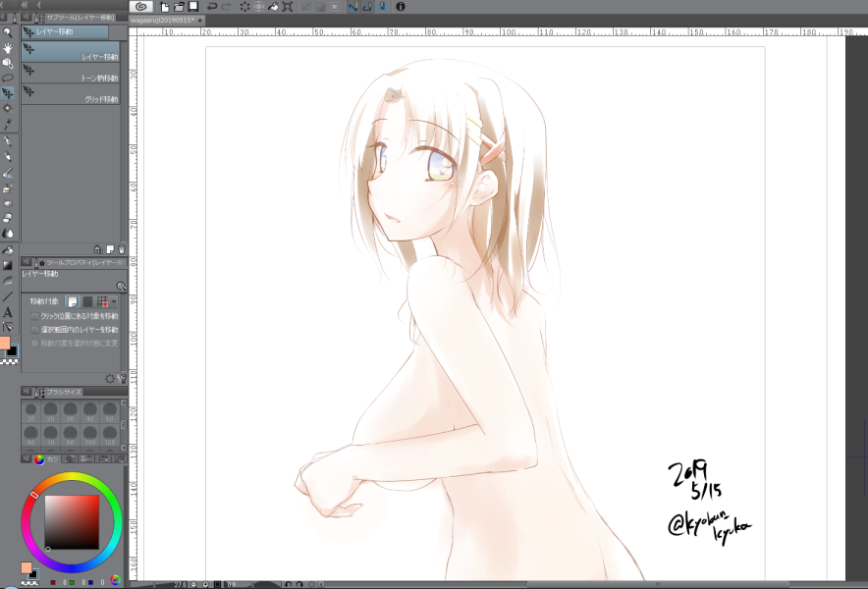Click the Clip Studio launcher spiral icon

click(141, 7)
